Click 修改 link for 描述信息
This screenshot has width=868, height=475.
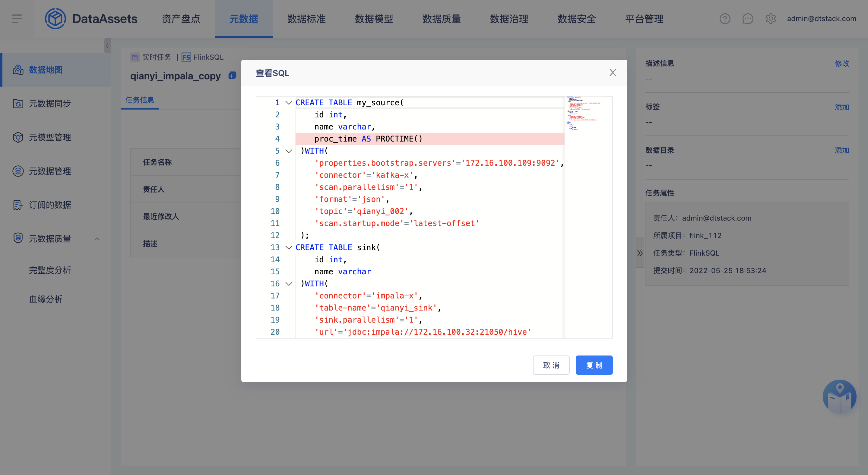coord(842,63)
